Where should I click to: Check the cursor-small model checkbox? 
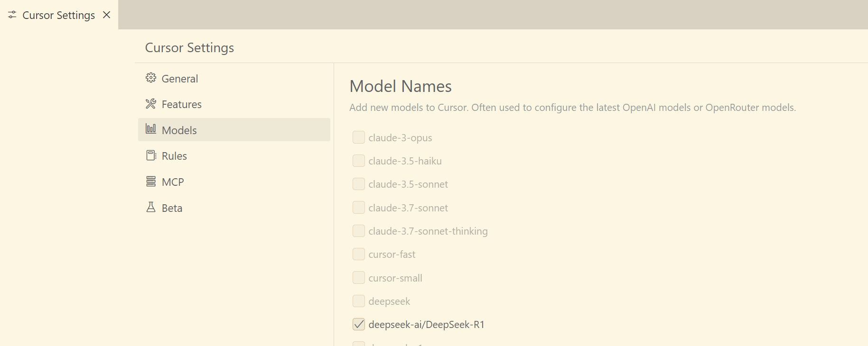click(359, 278)
